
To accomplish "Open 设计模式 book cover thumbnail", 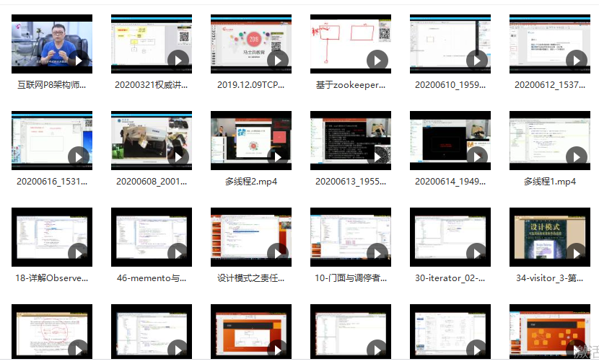I will coord(550,237).
